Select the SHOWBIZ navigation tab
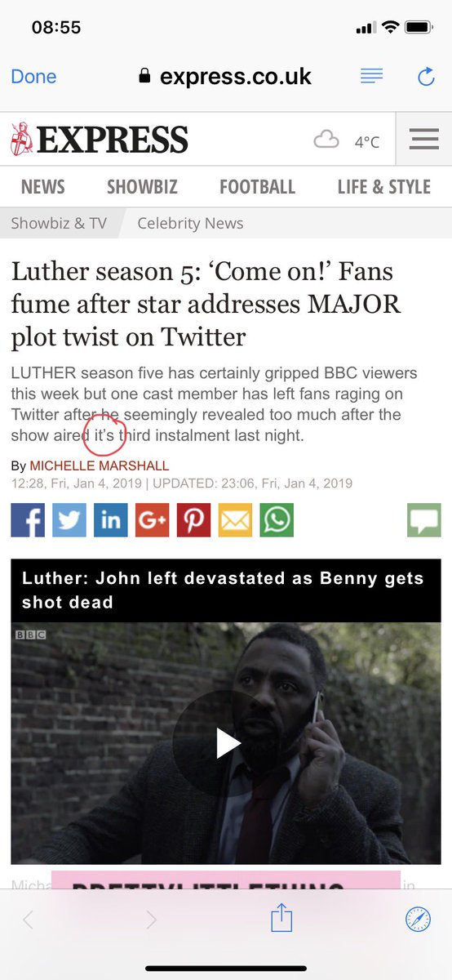 click(x=142, y=187)
